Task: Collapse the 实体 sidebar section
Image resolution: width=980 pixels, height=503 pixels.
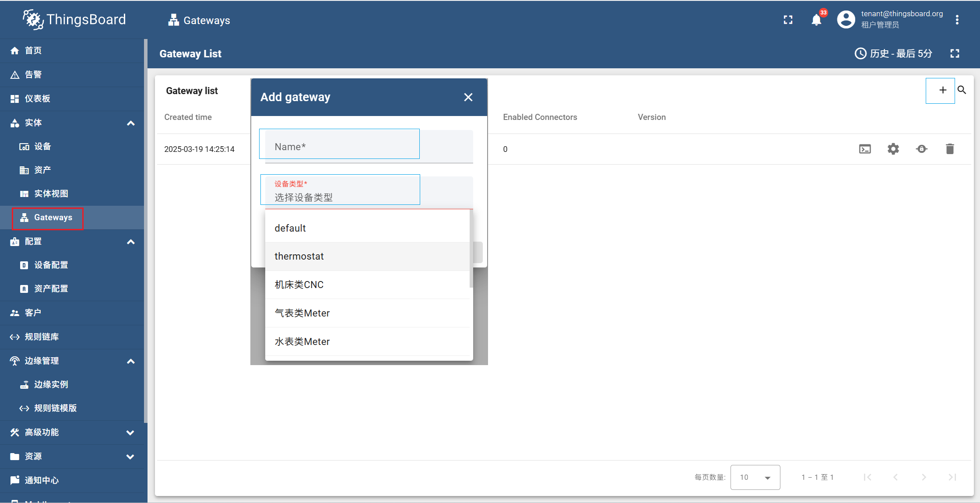Action: [130, 123]
